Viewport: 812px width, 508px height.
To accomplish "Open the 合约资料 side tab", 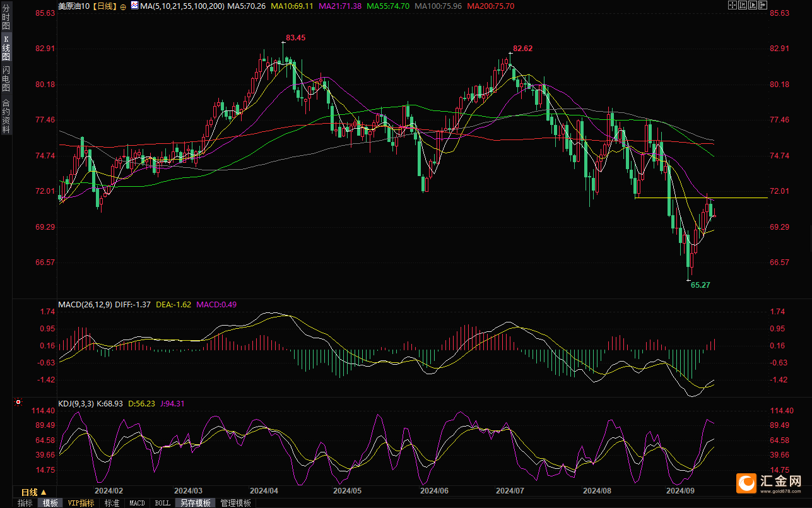I will coord(6,115).
